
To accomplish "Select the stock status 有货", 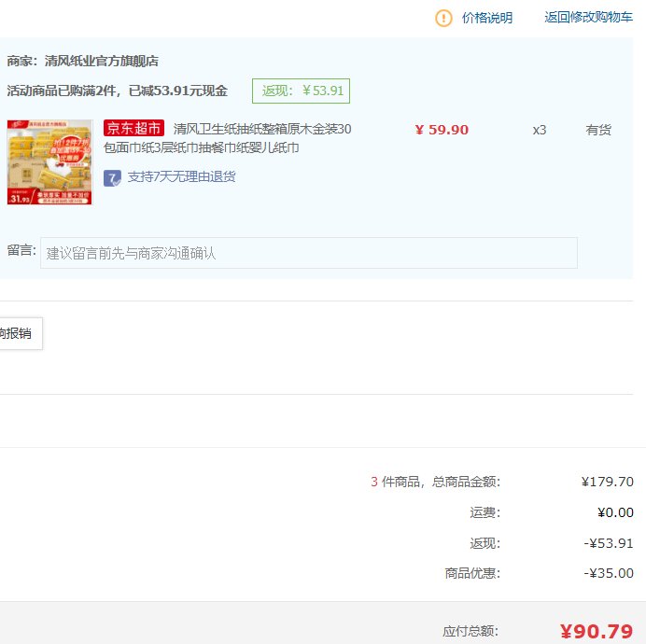I will pyautogui.click(x=598, y=131).
